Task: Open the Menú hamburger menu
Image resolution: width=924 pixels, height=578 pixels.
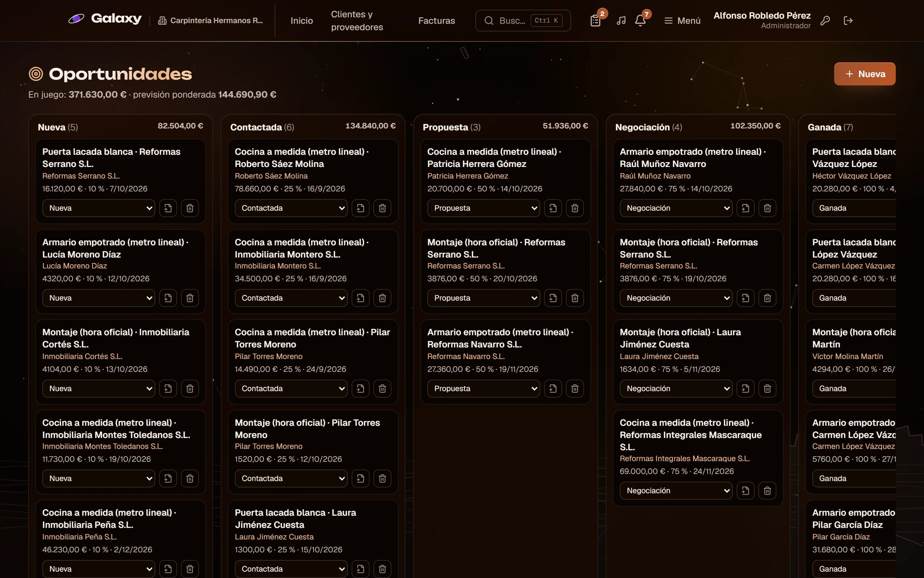Action: 682,21
